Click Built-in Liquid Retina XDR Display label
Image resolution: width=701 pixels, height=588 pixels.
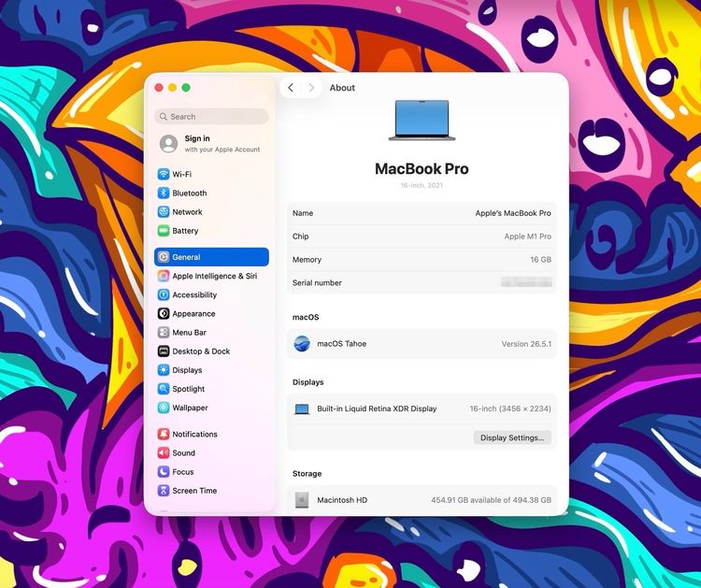coord(377,409)
